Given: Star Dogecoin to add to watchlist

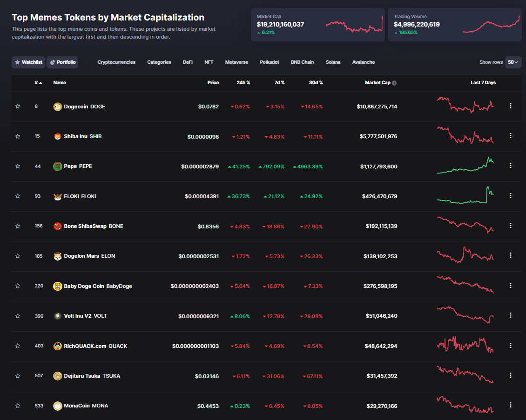Looking at the screenshot, I should (18, 106).
